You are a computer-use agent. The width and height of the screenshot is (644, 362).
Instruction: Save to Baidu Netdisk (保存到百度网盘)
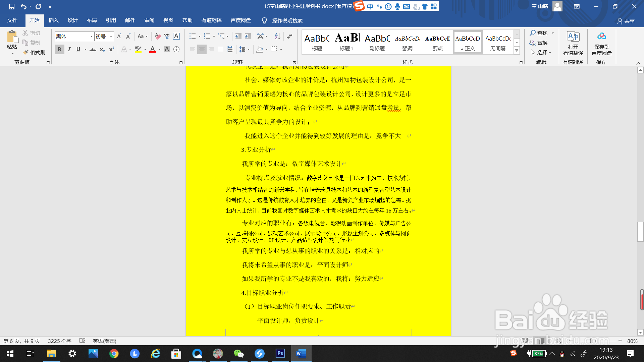point(602,43)
